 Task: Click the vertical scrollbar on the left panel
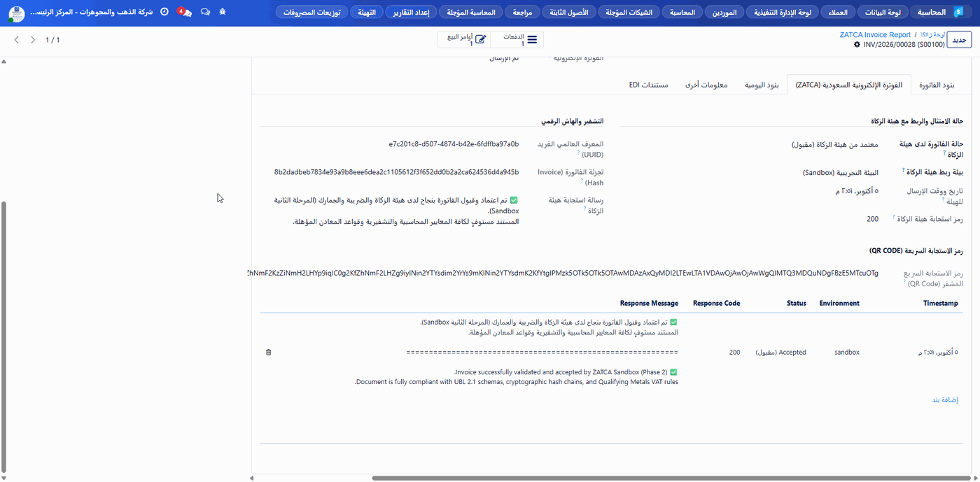(x=3, y=336)
